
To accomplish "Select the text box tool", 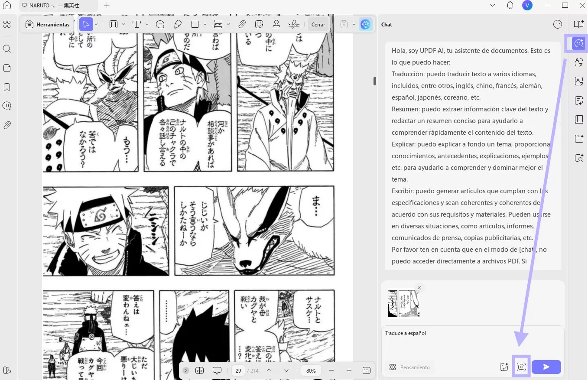I will point(136,24).
